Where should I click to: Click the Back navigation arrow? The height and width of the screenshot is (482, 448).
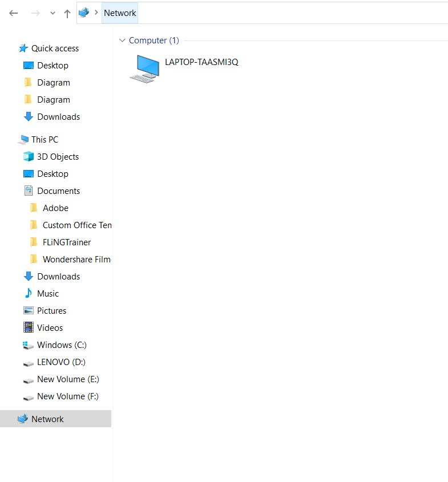tap(14, 13)
